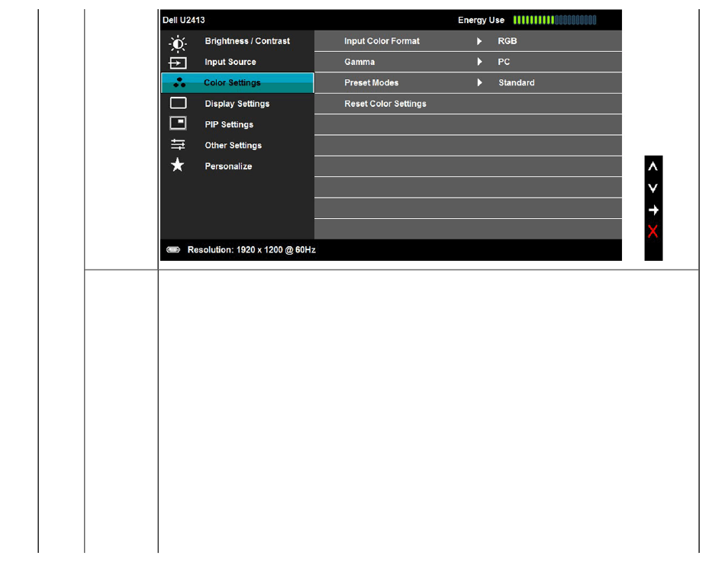Click the Brightness / Contrast sun icon
The height and width of the screenshot is (562, 728).
[178, 43]
